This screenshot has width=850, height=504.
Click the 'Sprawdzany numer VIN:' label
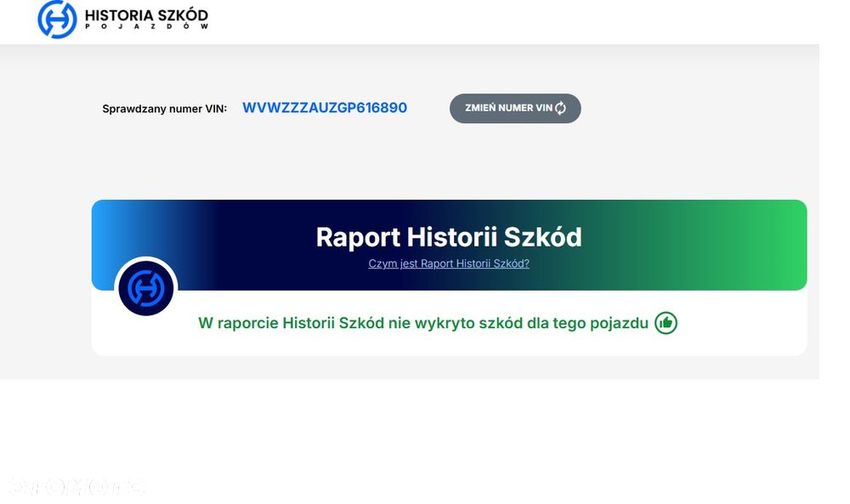[x=164, y=109]
